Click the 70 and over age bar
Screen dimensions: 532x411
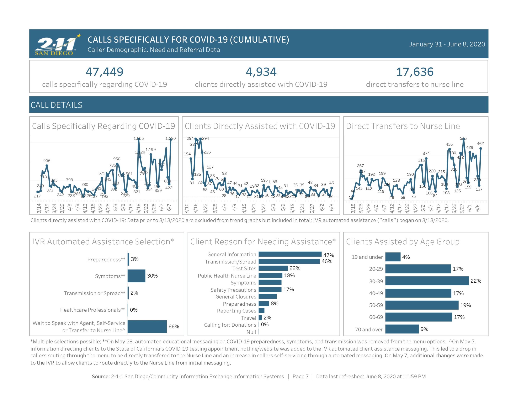pos(402,329)
